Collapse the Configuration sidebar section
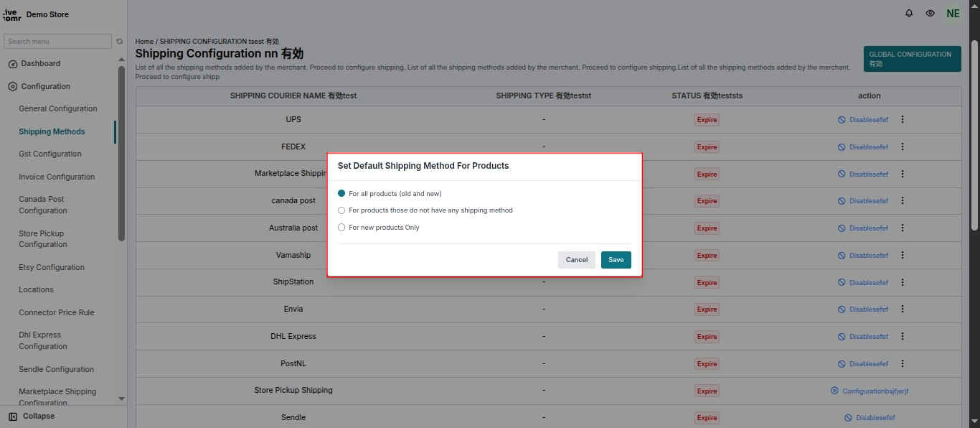Image resolution: width=980 pixels, height=428 pixels. coord(46,86)
